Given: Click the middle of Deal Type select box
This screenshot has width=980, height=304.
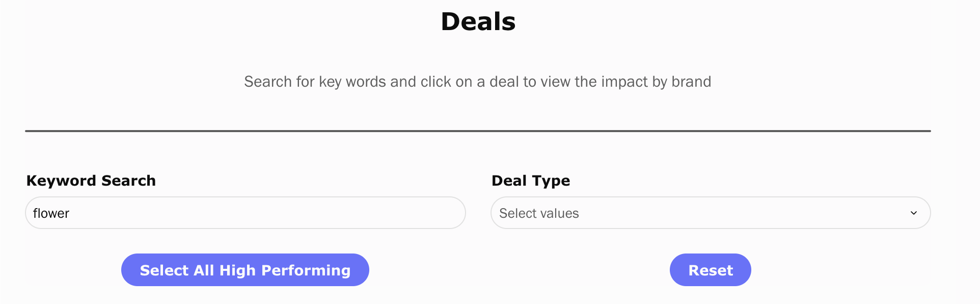Looking at the screenshot, I should [710, 213].
